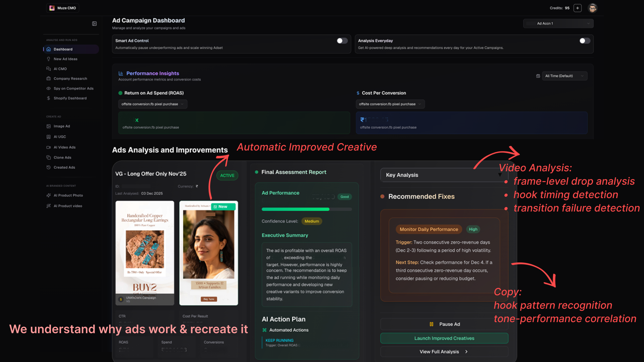Click the calendar icon beside All Time

(538, 76)
